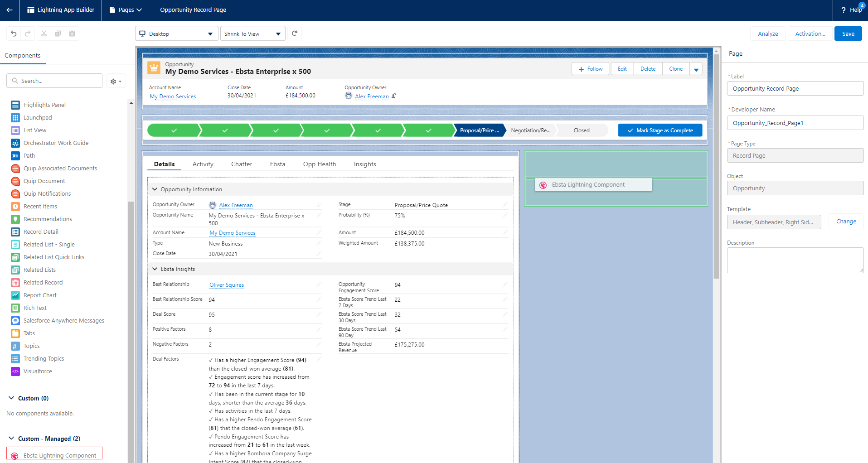Viewport: 868px width, 463px height.
Task: Select the Path component icon
Action: (x=15, y=156)
